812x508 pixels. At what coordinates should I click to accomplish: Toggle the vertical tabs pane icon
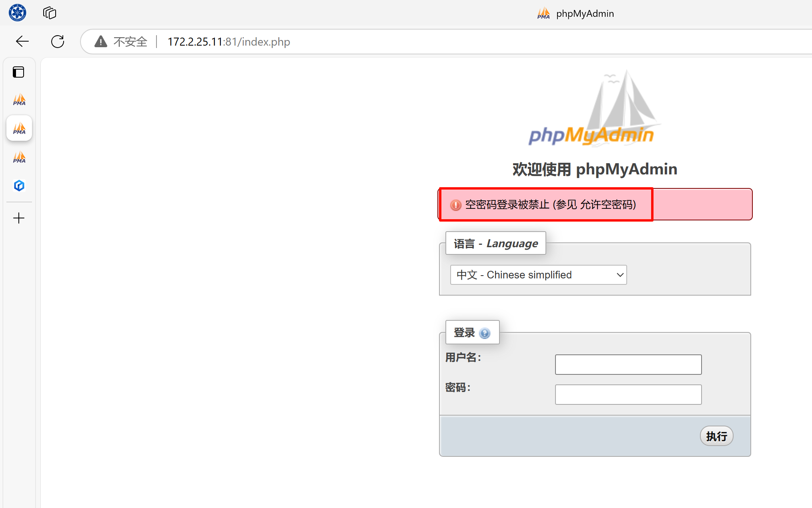click(x=18, y=72)
